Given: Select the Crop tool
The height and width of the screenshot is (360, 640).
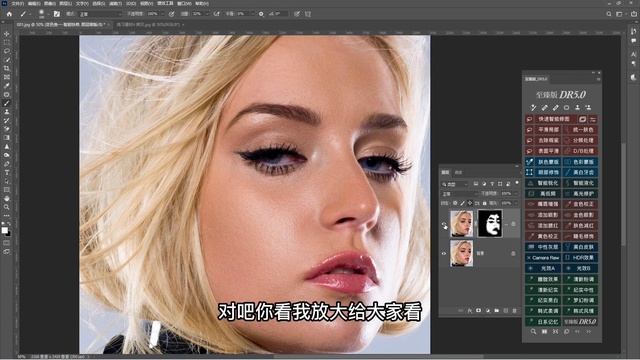Looking at the screenshot, I should coord(7,68).
